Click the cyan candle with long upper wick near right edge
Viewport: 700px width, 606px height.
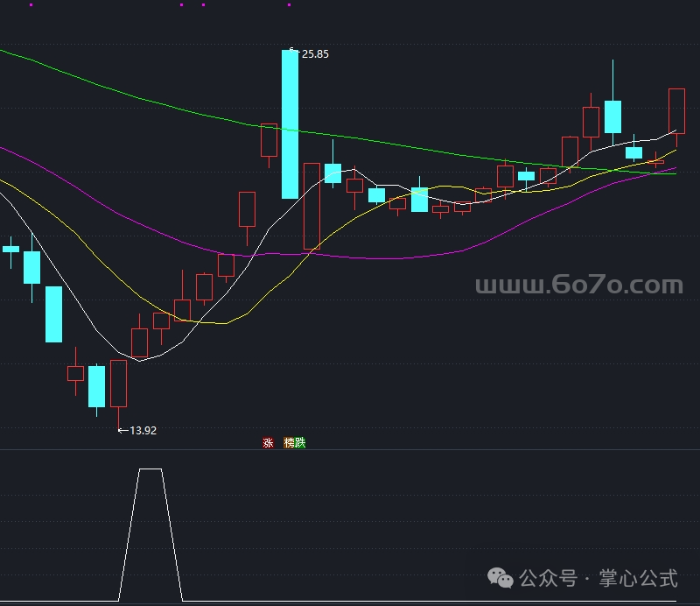(612, 116)
